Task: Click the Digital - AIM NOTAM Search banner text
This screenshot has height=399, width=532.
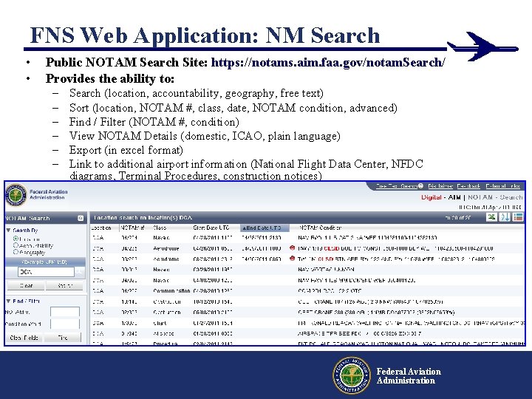Action: [x=471, y=197]
